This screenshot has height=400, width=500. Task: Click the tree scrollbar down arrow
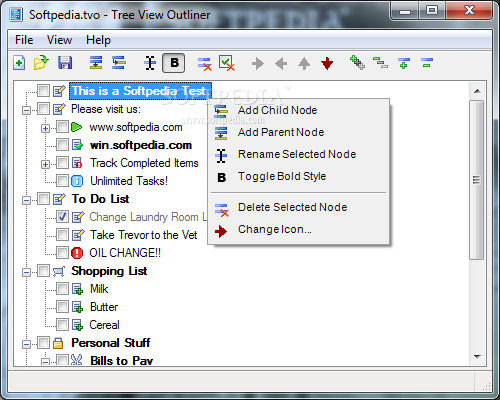[477, 357]
